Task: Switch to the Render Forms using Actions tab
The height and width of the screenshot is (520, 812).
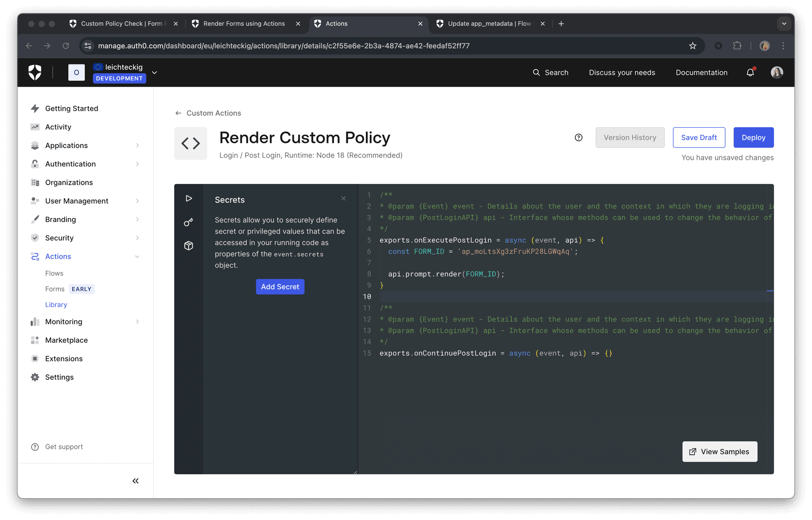Action: pos(243,24)
